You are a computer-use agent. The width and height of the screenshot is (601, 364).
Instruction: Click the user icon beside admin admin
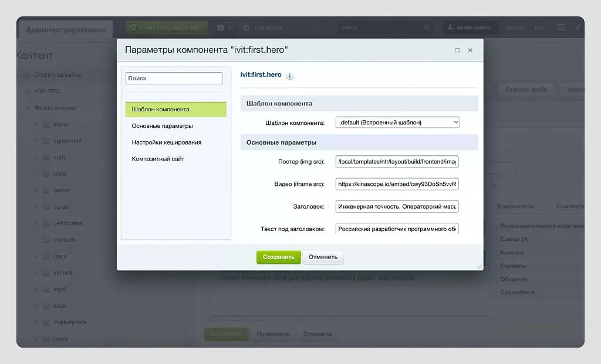(450, 28)
